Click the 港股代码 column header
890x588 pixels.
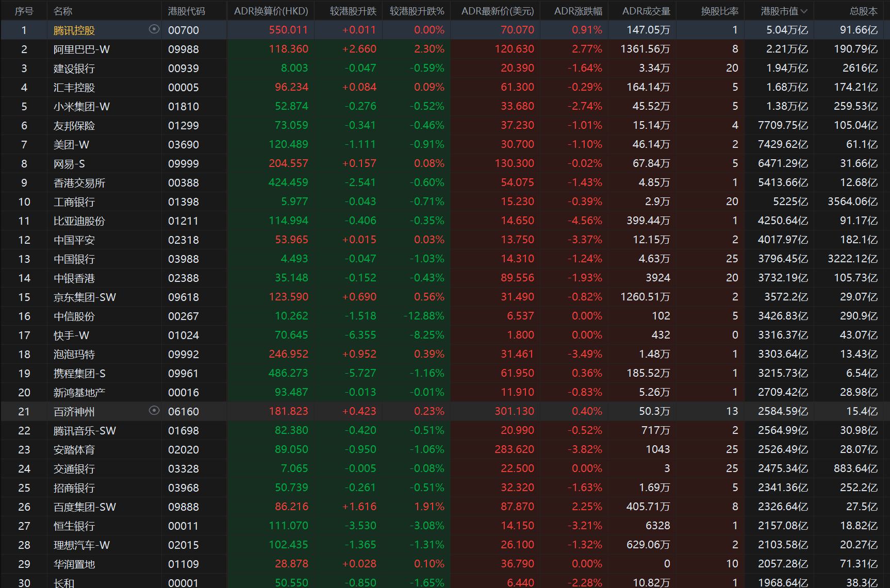186,11
